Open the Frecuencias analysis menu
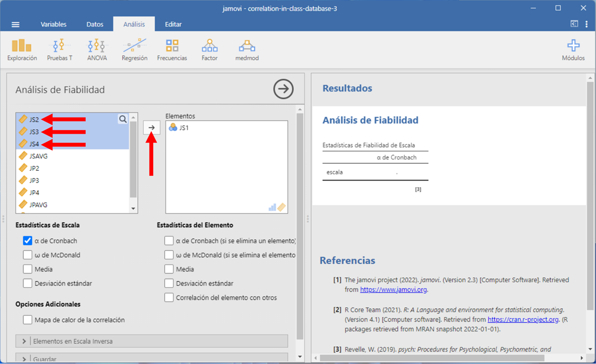Screen dimensions: 596x364 click(x=172, y=50)
